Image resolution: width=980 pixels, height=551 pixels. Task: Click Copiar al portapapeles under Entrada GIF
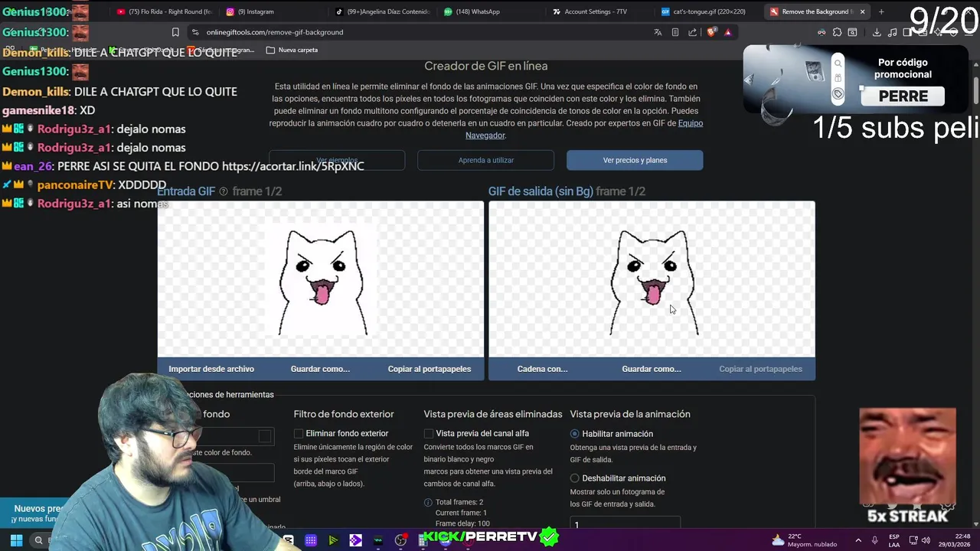tap(430, 369)
